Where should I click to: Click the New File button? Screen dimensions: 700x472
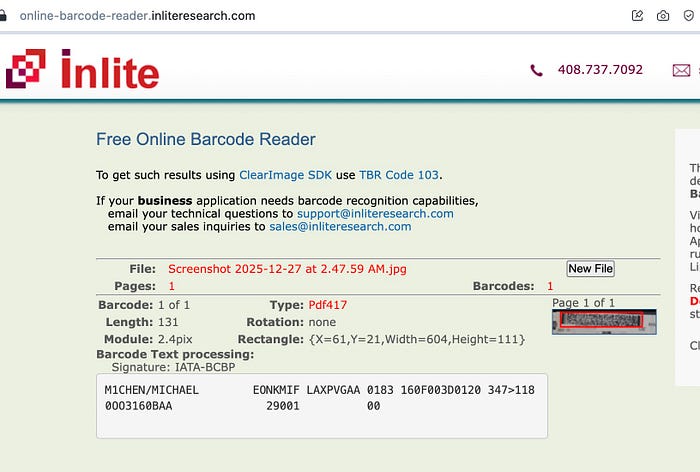tap(590, 269)
